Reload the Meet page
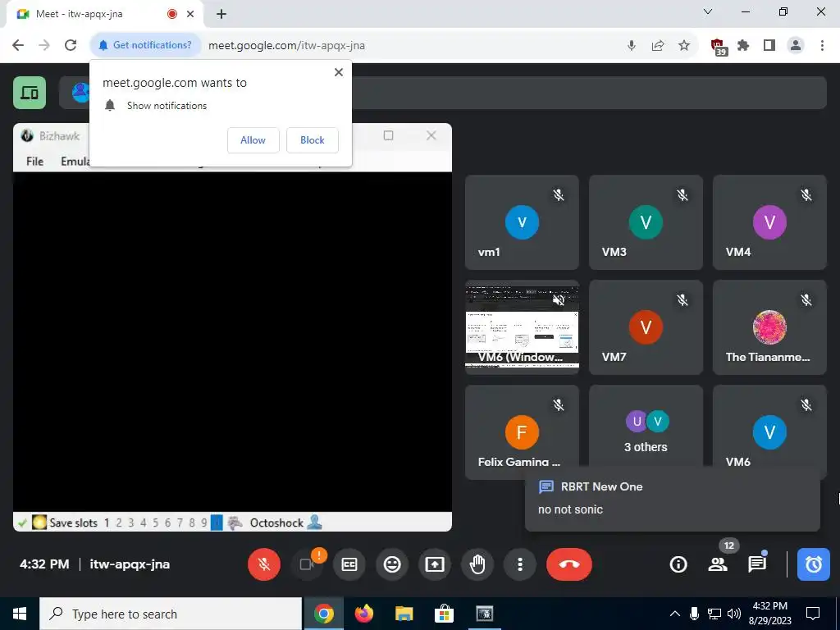The image size is (840, 630). (x=71, y=45)
